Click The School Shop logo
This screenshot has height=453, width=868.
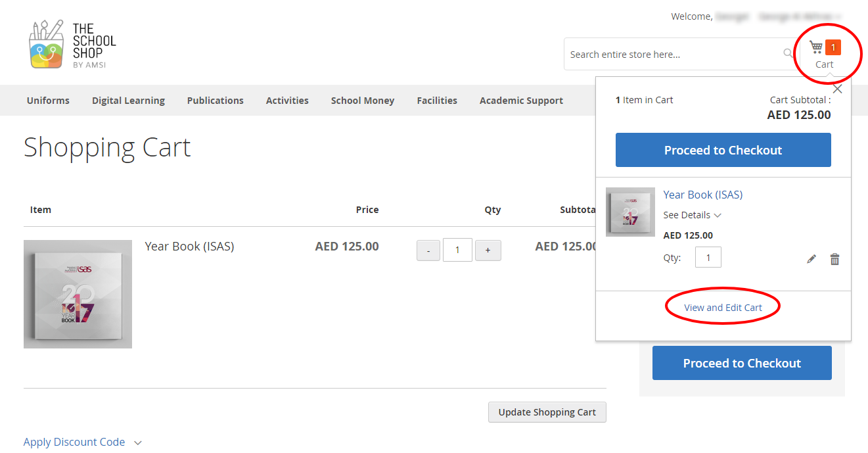tap(72, 43)
